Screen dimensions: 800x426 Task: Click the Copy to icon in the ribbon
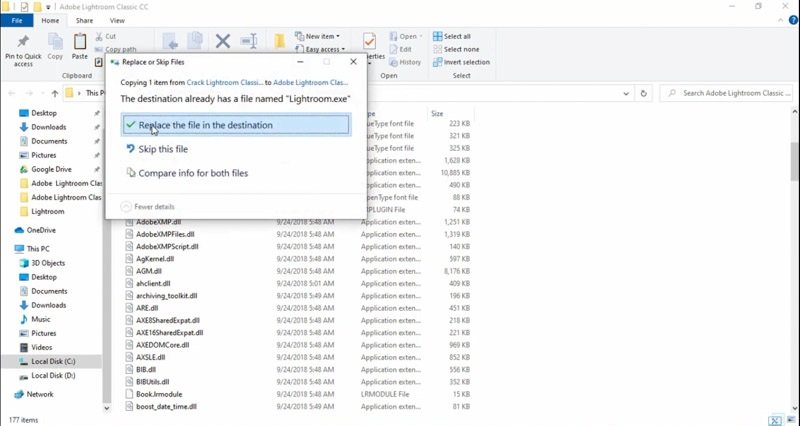(195, 42)
